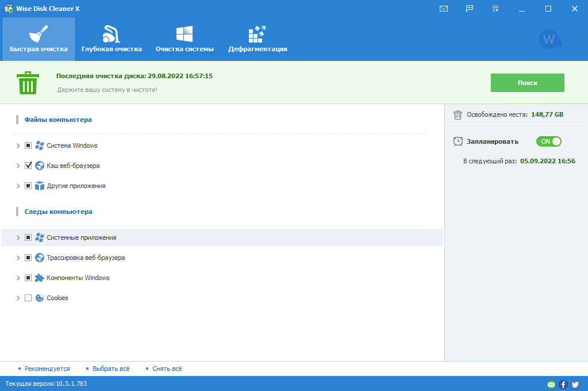This screenshot has height=391, width=588.
Task: Click the Текущая версия:10.3.1.783 status text
Action: [x=46, y=384]
